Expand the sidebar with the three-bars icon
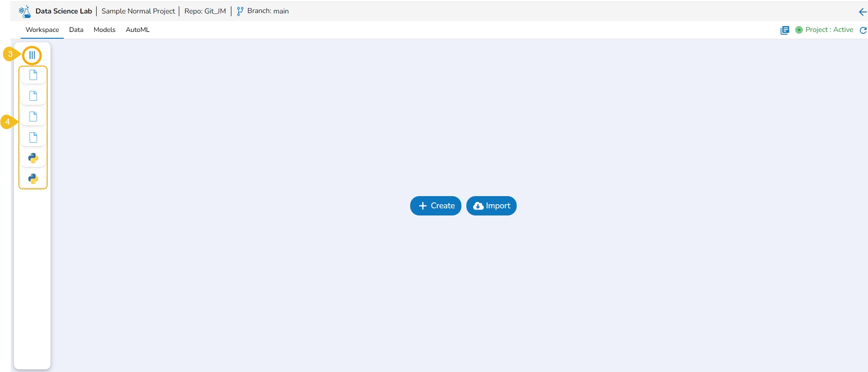Screen dimensions: 868x372 [x=32, y=55]
